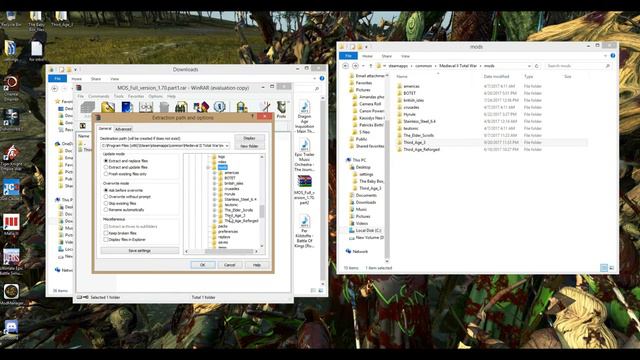
Task: Click the Wizard icon in WinRAR toolbar
Action: 201,108
